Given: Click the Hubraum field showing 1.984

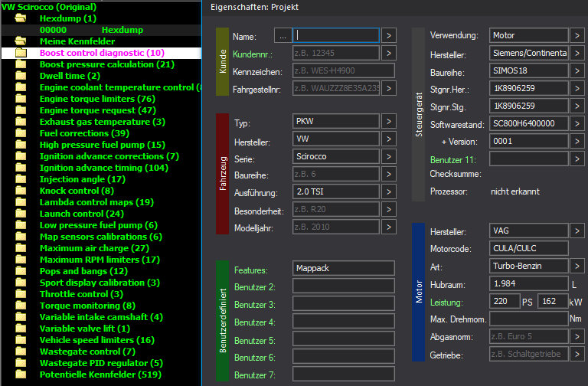Looking at the screenshot, I should [529, 283].
